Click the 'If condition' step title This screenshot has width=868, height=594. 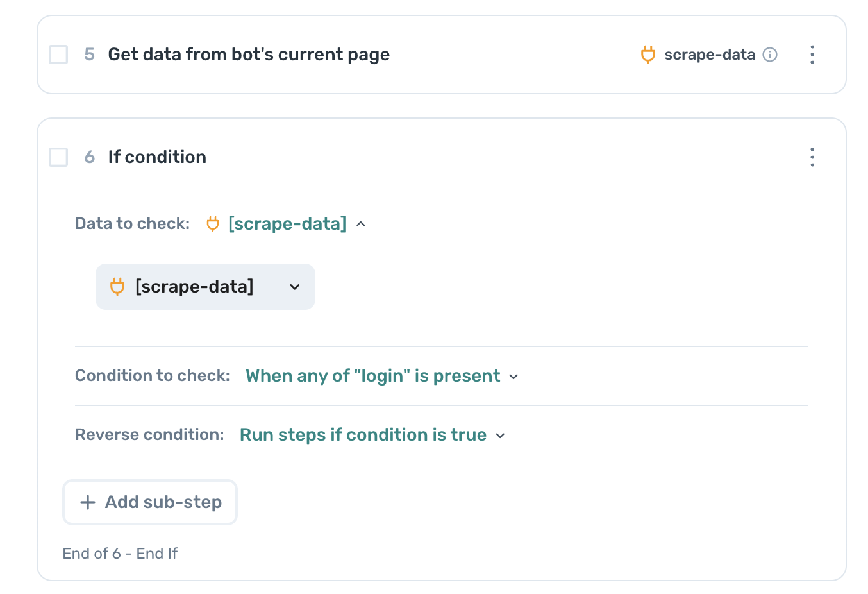(x=157, y=157)
